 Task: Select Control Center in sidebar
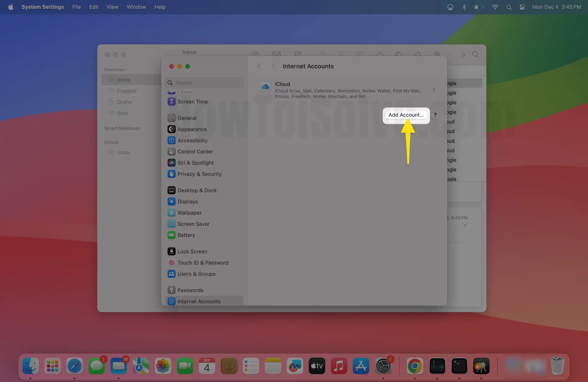195,151
